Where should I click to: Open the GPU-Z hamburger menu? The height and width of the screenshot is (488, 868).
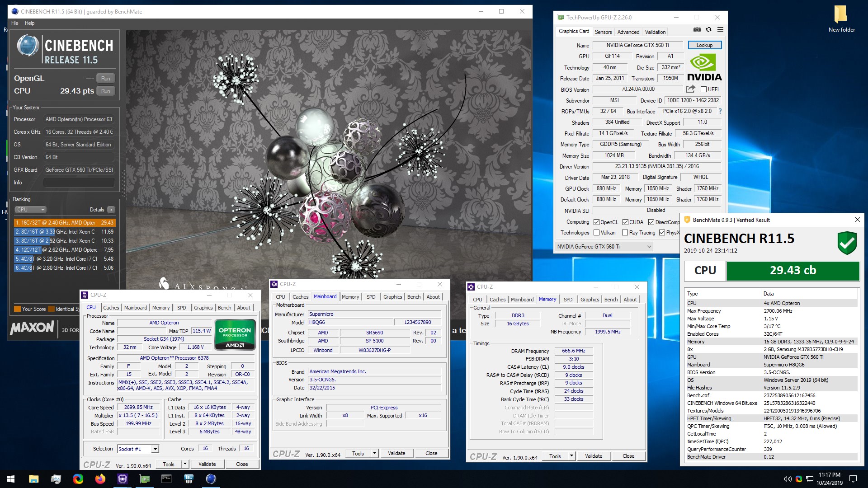pos(720,30)
